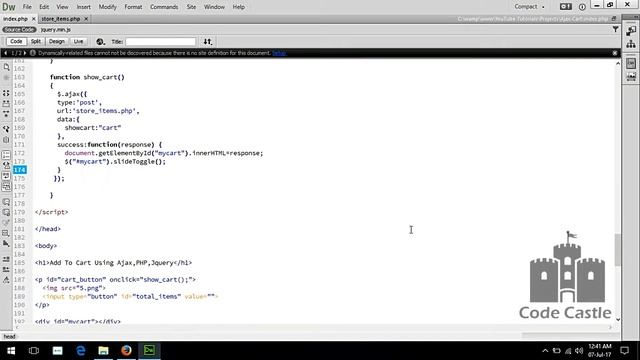The image size is (640, 360).
Task: Open File Explorer from the taskbar
Action: [103, 350]
